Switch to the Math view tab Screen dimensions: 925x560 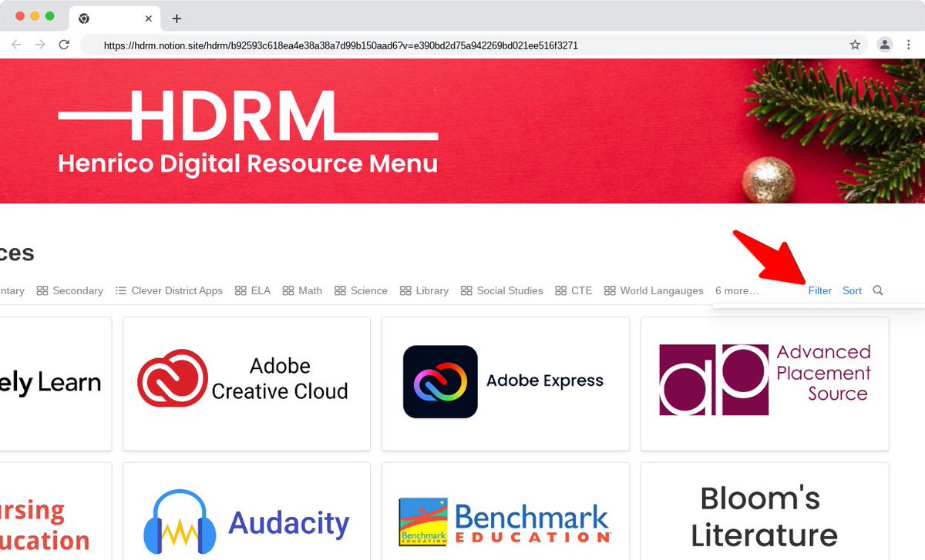[x=302, y=290]
